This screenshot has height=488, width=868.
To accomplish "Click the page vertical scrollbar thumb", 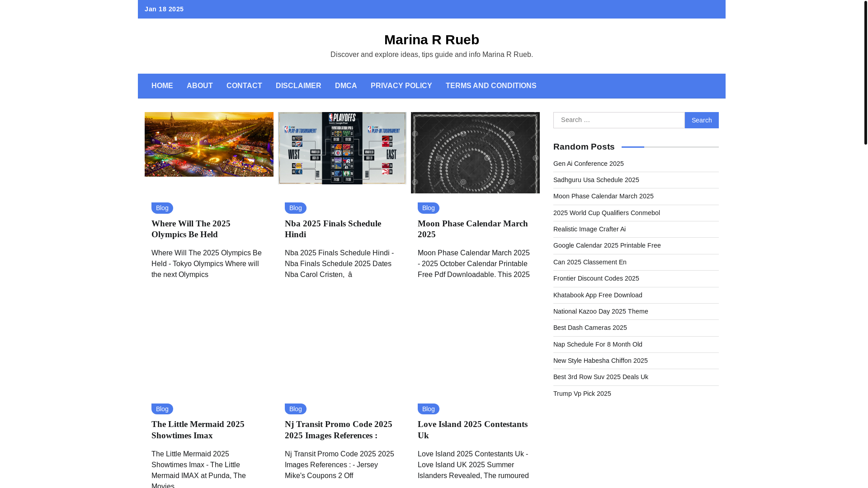I will [x=865, y=72].
